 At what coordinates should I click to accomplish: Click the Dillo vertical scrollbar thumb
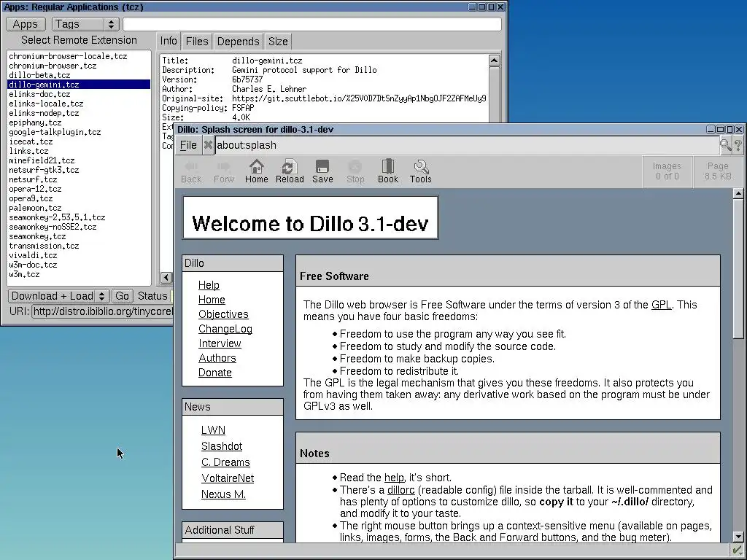(x=738, y=269)
